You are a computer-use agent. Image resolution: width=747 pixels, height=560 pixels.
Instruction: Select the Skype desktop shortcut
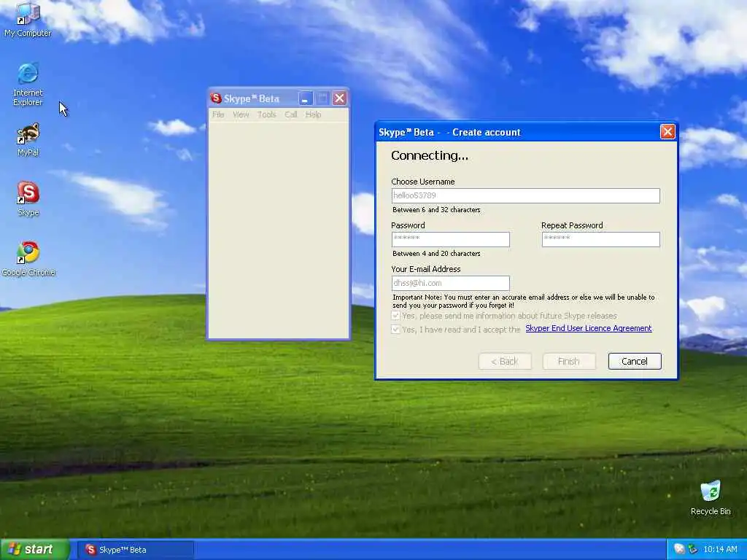(x=28, y=198)
